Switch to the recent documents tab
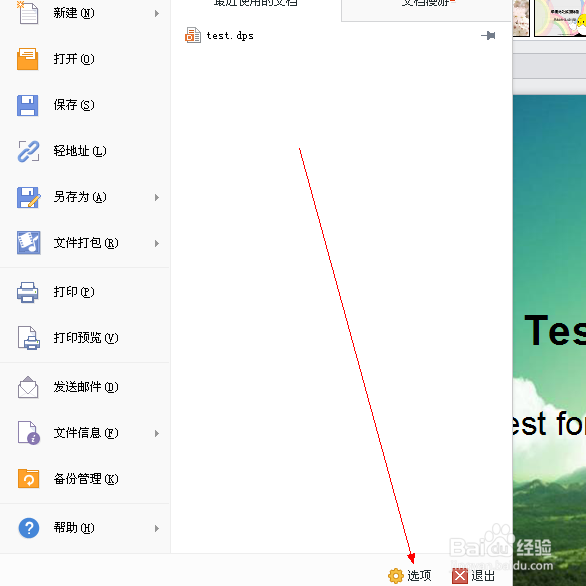Image resolution: width=586 pixels, height=586 pixels. coord(256,9)
